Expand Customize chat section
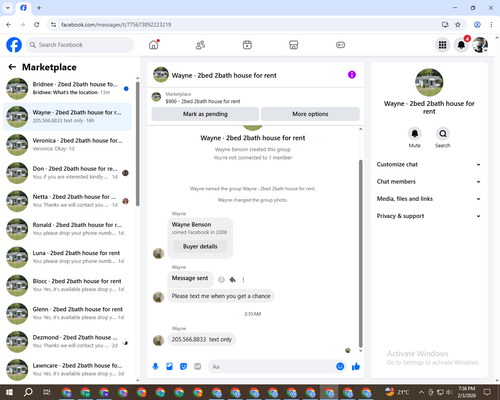500x400 pixels. 429,164
